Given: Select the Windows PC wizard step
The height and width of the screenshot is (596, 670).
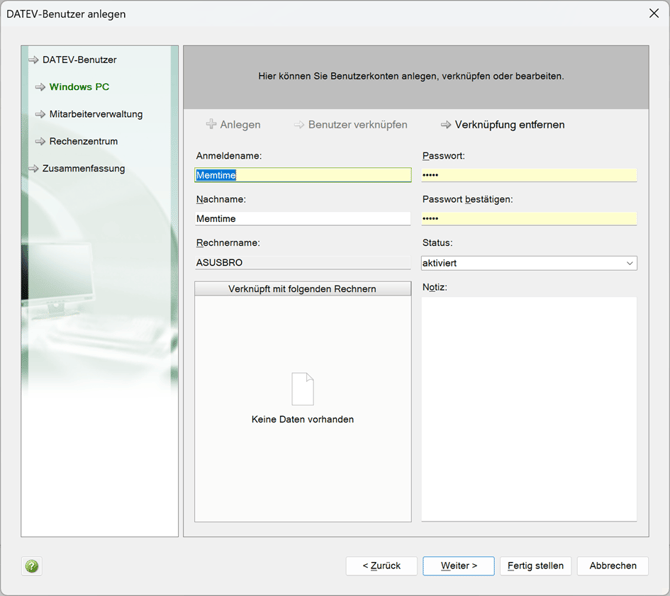Looking at the screenshot, I should 79,87.
